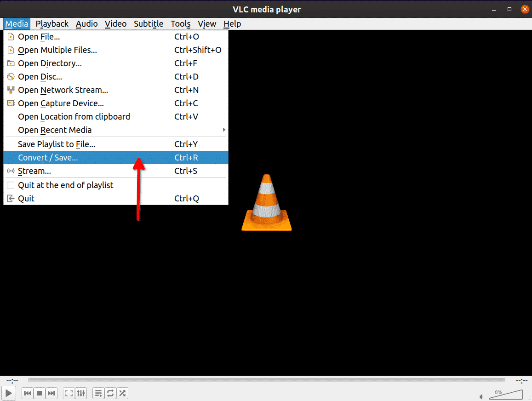Choose Open Multiple Files entry
The image size is (532, 401).
coord(116,50)
